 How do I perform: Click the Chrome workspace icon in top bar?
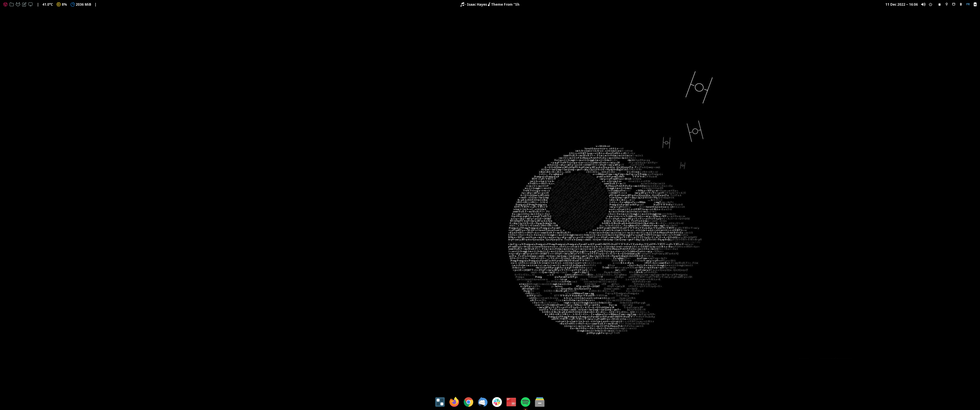point(5,5)
